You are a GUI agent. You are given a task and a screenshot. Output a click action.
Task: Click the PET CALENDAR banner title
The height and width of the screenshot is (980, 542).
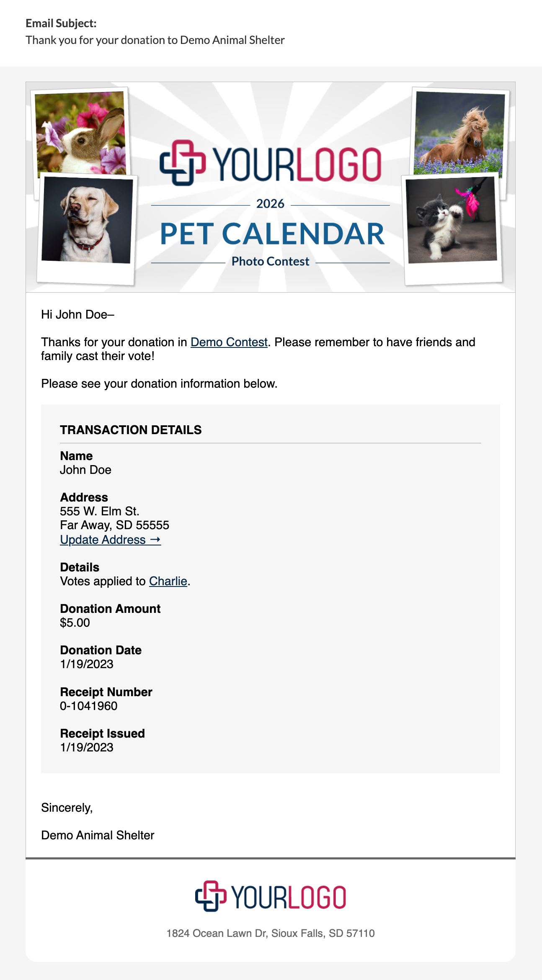click(x=272, y=234)
